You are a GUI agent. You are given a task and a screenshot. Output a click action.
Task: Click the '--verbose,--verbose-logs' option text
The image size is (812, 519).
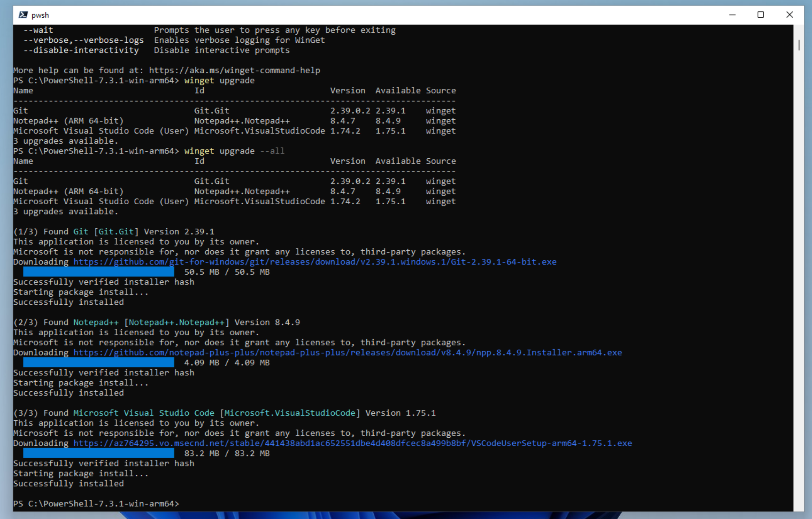point(83,40)
